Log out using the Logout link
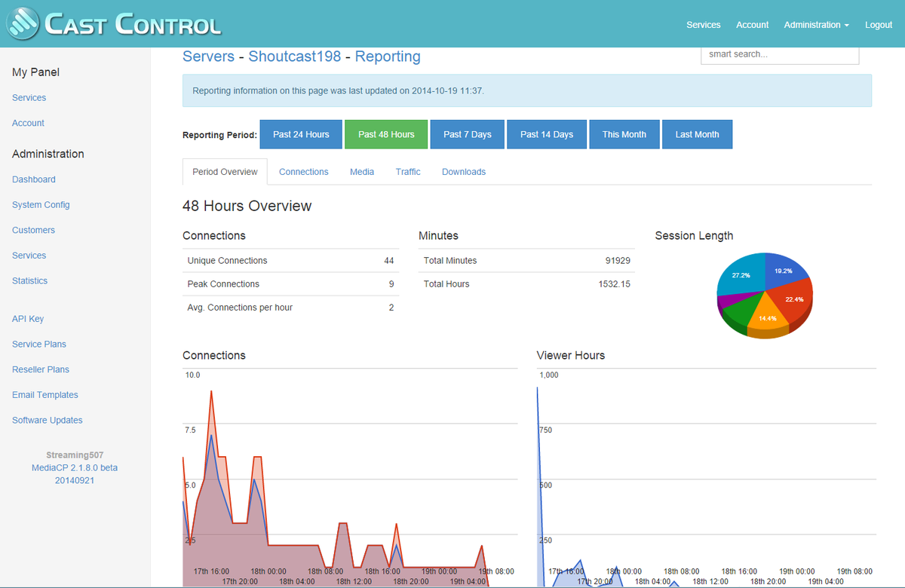 point(879,25)
